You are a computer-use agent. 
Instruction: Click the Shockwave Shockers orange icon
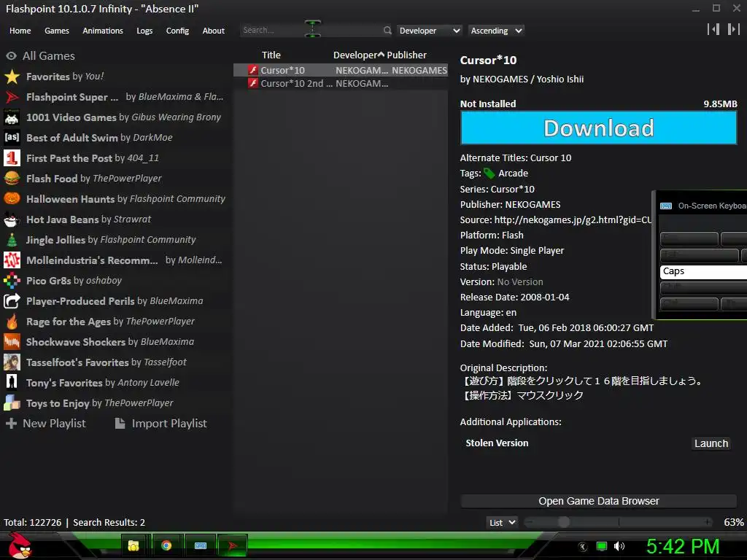tap(12, 342)
